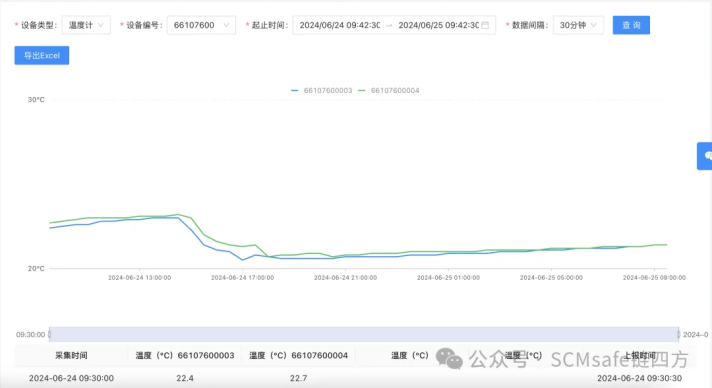Image resolution: width=712 pixels, height=388 pixels.
Task: Open the 温度计 device type dropdown
Action: (x=86, y=25)
